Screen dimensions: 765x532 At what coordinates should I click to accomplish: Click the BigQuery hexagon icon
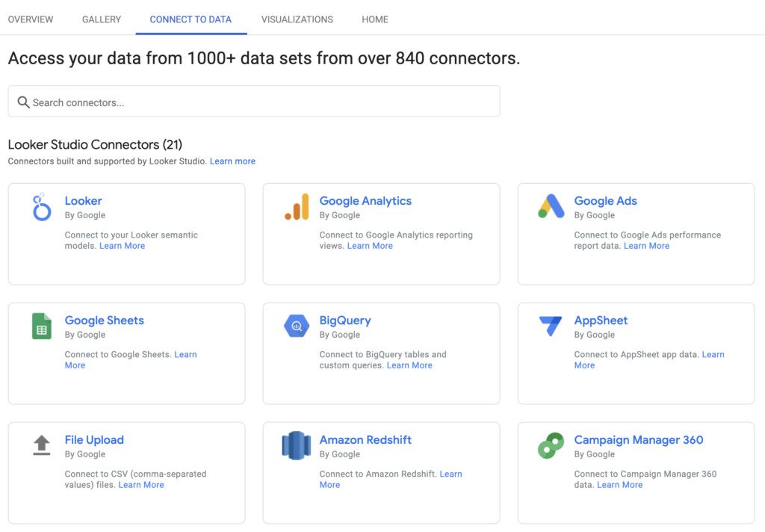(297, 326)
